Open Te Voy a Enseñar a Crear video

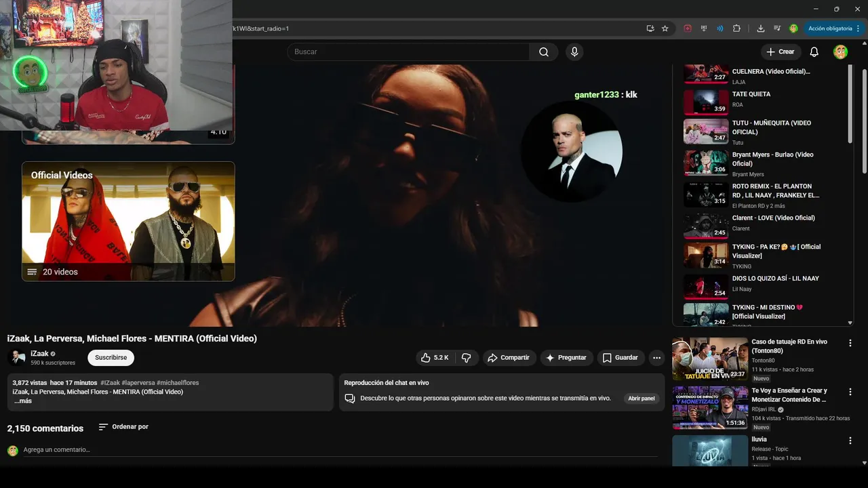tap(710, 408)
